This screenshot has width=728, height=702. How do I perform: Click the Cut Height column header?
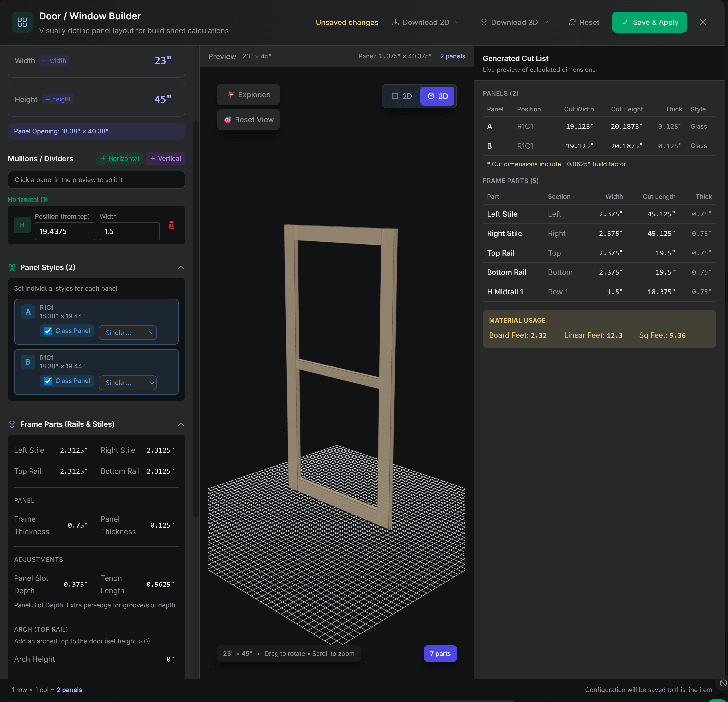click(x=627, y=109)
